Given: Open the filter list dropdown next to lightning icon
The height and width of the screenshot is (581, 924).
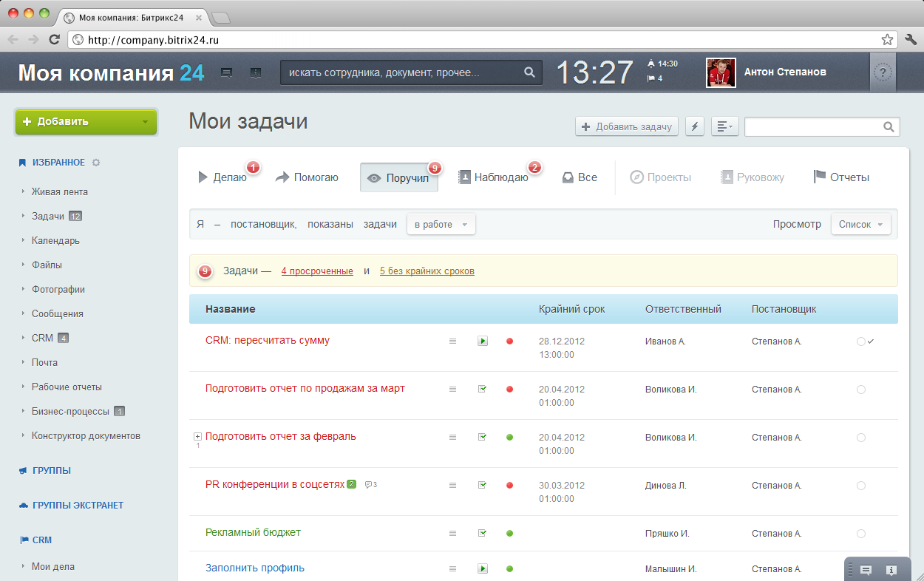Looking at the screenshot, I should point(725,126).
